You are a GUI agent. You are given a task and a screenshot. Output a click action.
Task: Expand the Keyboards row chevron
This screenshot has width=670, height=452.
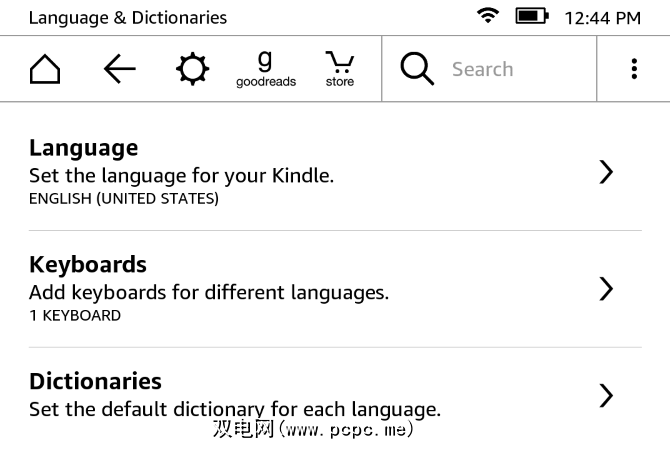[605, 289]
